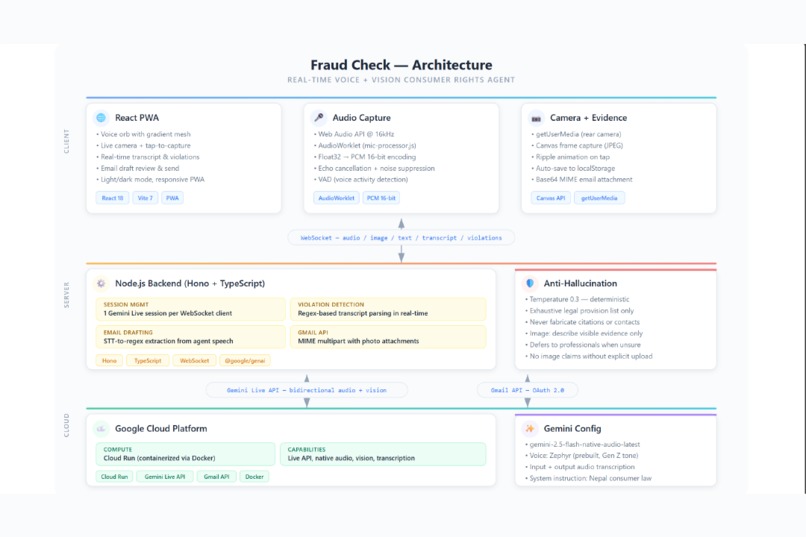This screenshot has height=537, width=806.
Task: Select the TypeScript tag chip
Action: [x=148, y=361]
